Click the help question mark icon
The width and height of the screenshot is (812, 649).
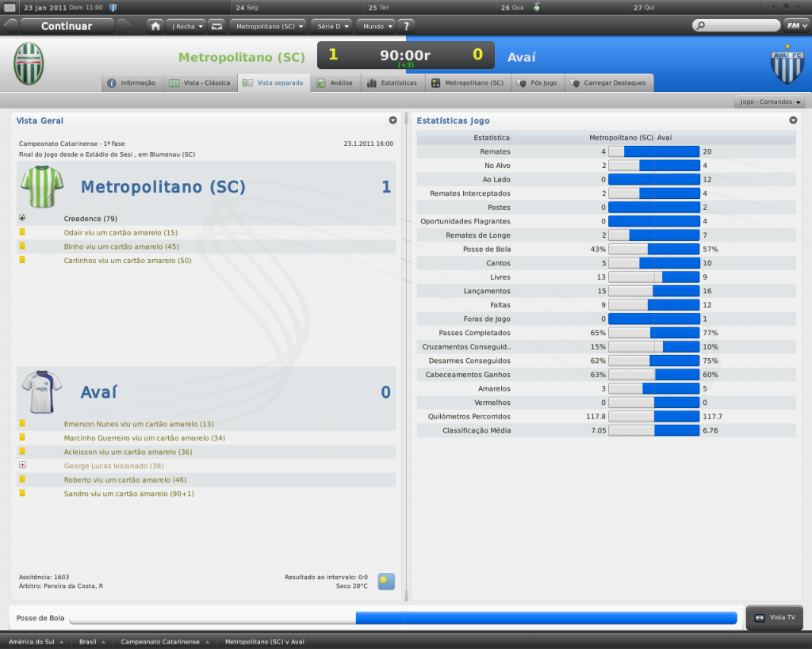click(x=406, y=25)
